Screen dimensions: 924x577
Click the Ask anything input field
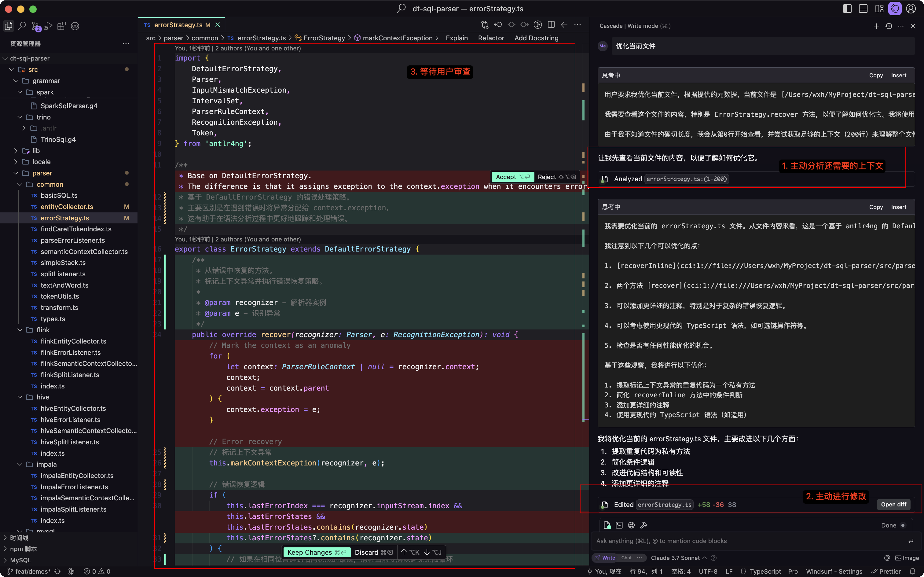coord(748,541)
